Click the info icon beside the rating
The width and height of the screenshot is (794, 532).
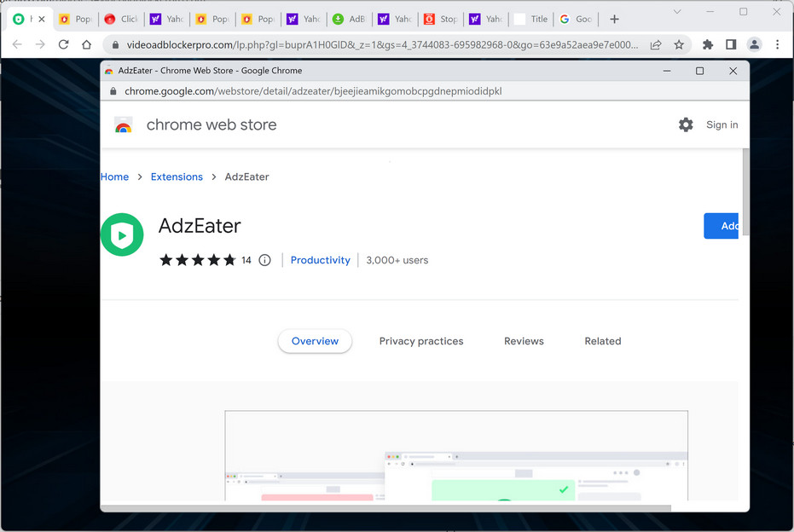264,260
